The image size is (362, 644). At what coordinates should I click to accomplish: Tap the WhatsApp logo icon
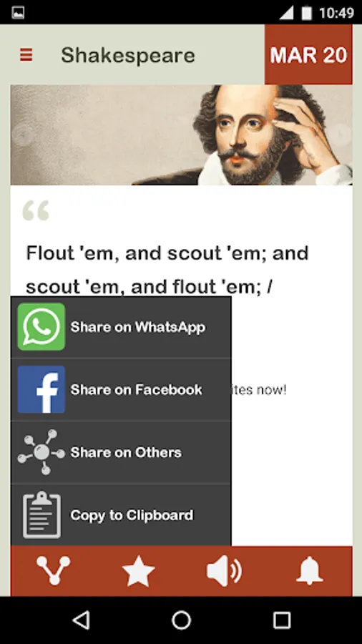(41, 326)
